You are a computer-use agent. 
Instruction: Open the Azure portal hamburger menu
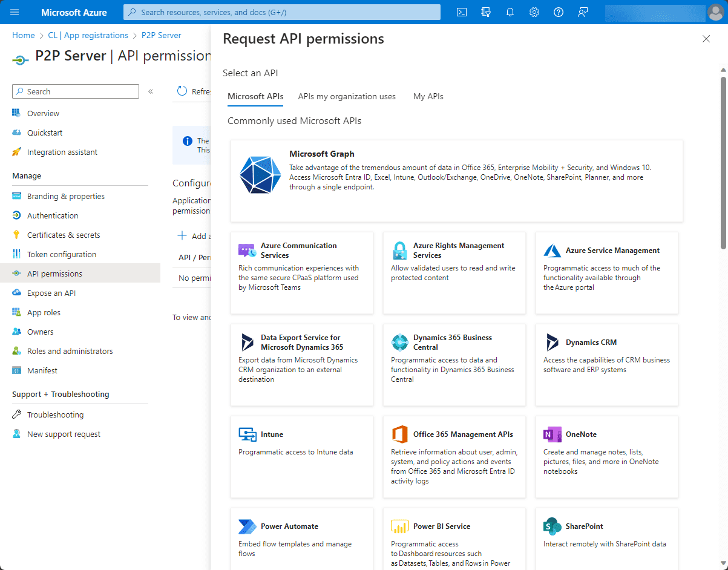click(x=15, y=12)
